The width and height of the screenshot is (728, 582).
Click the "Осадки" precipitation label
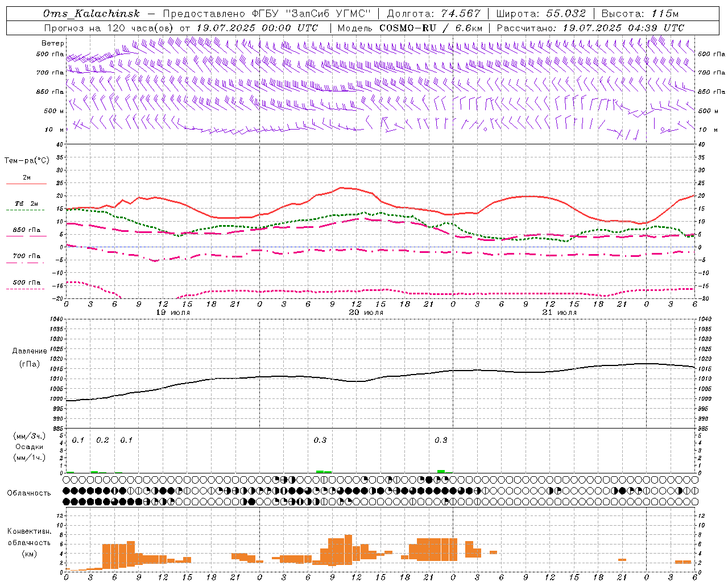[30, 447]
